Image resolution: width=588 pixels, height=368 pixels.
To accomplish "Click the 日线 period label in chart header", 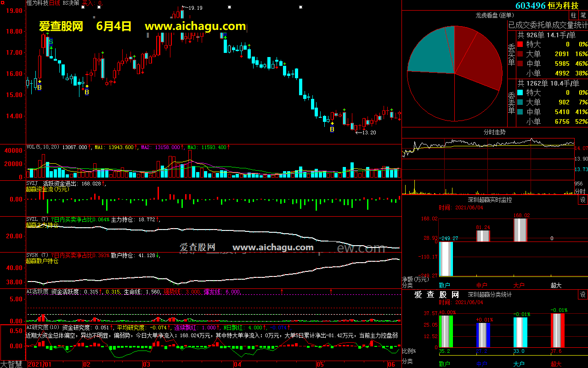I will pyautogui.click(x=54, y=3).
